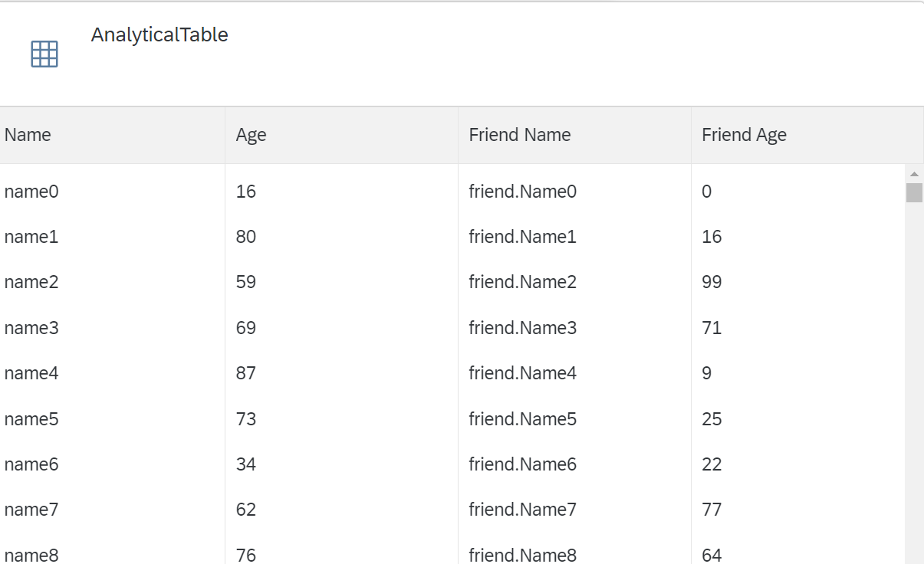Click age value 80 cell

pyautogui.click(x=246, y=237)
